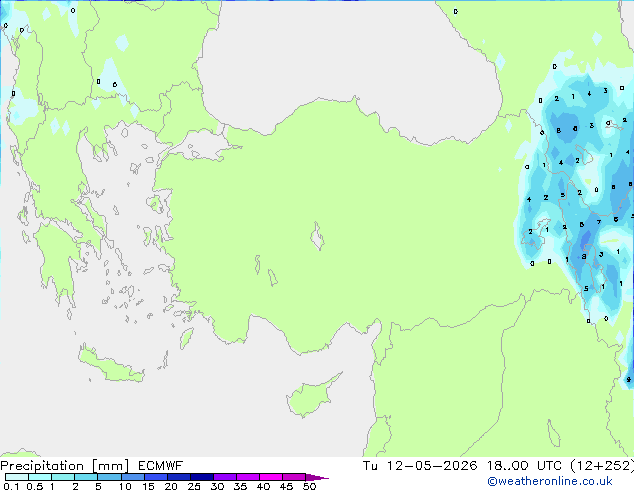
Task: Click the '45' legend value
Action: pos(286,486)
